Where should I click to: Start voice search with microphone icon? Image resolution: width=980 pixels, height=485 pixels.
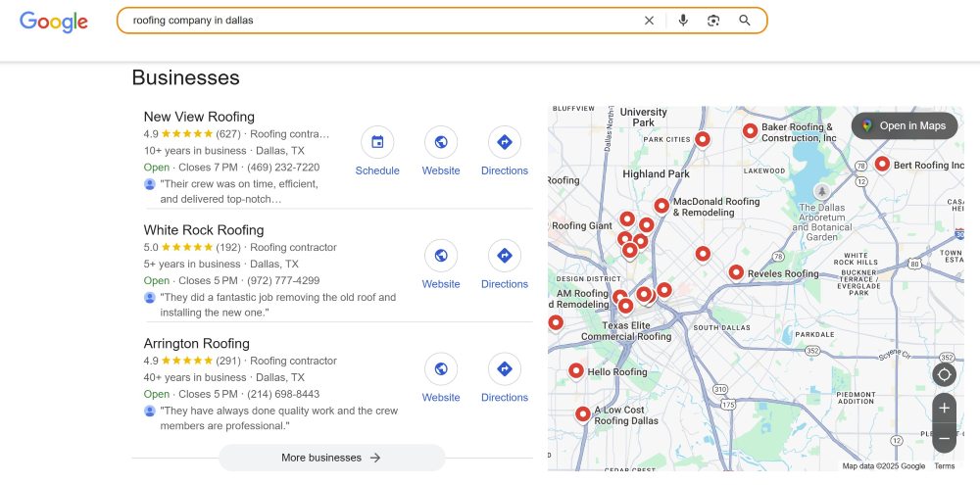[683, 21]
